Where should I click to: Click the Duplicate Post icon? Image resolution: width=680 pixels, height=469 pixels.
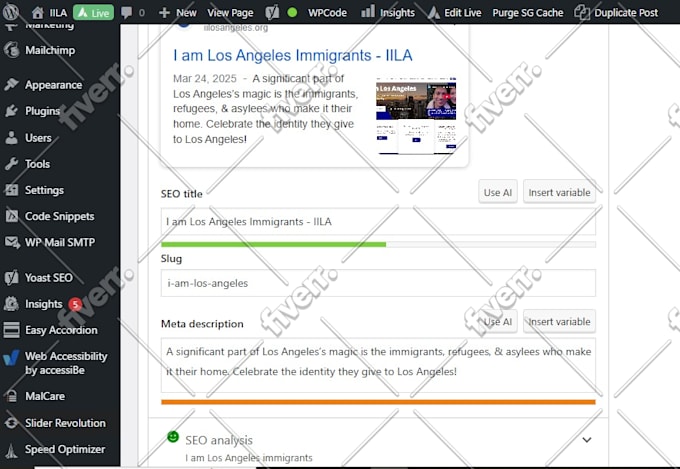[582, 13]
